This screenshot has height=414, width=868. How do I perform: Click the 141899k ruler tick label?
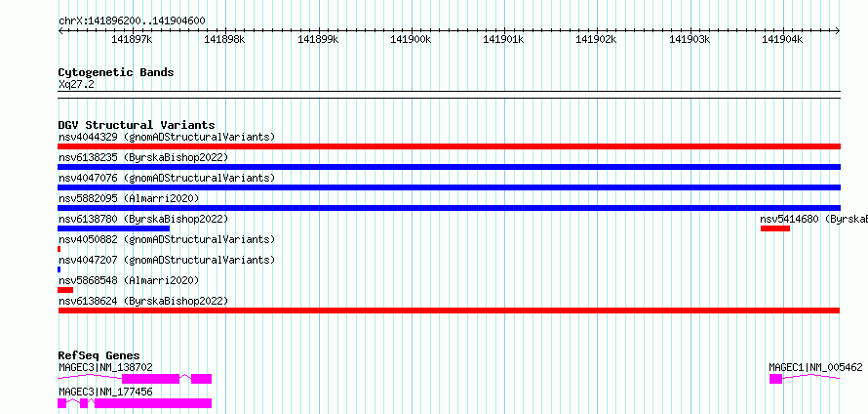[318, 39]
